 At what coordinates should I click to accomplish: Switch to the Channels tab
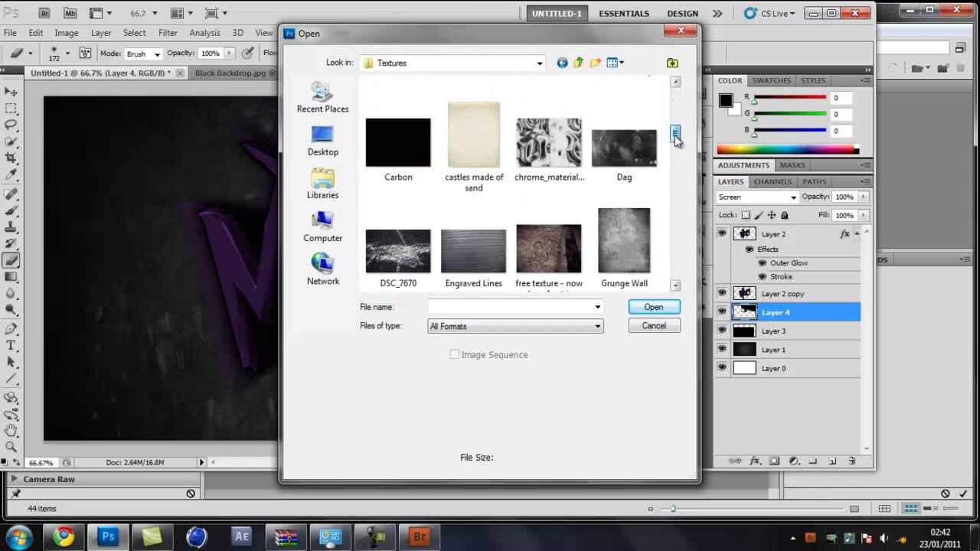pos(773,181)
